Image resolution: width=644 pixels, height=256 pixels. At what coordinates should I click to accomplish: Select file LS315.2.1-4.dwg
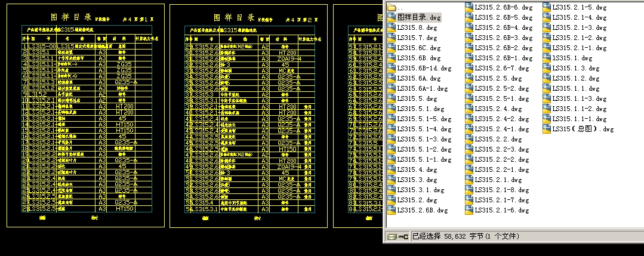coord(575,17)
